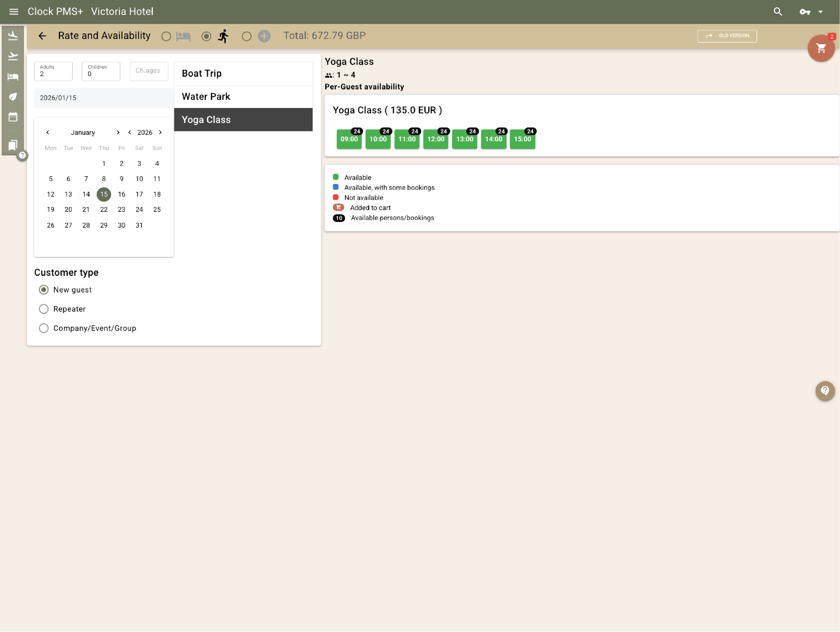This screenshot has height=632, width=840.
Task: Book the 11:00 Yoga Class slot
Action: pos(406,139)
